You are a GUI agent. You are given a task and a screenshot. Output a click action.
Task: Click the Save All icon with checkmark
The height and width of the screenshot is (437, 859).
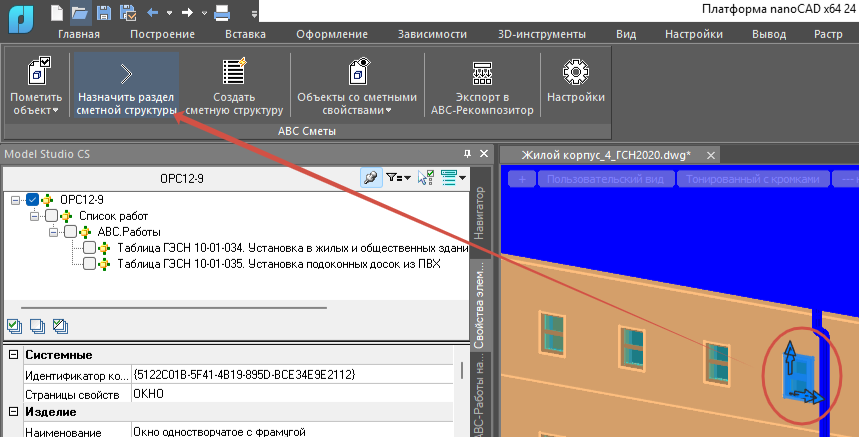[x=128, y=12]
